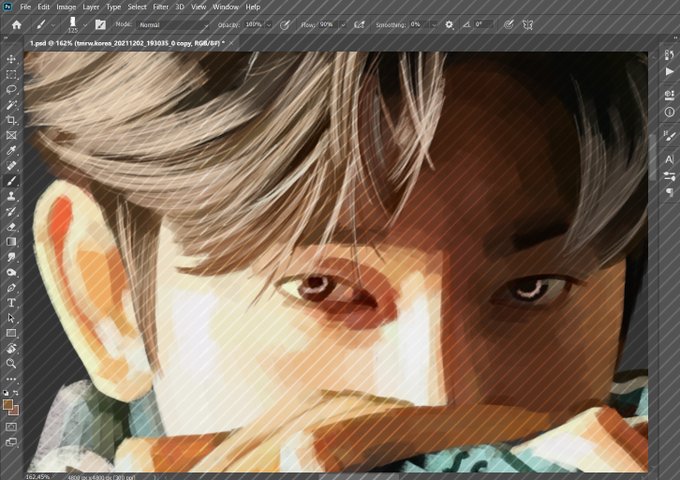
Task: Select the Gradient tool
Action: 11,242
